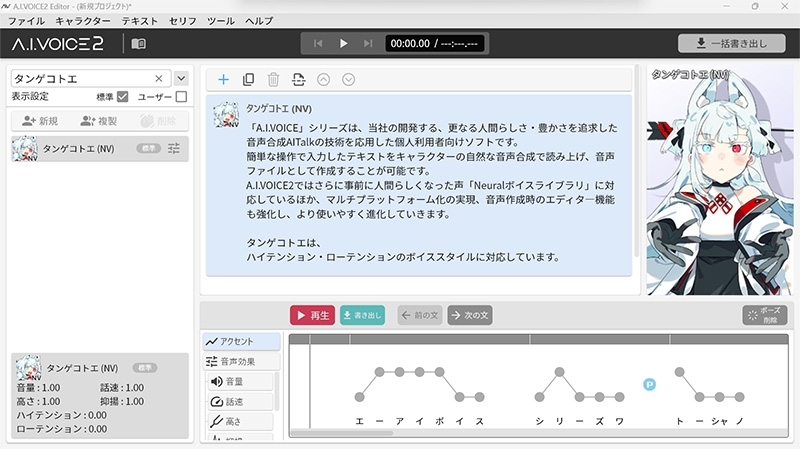Delete the line with trash icon
800x449 pixels.
pos(273,80)
